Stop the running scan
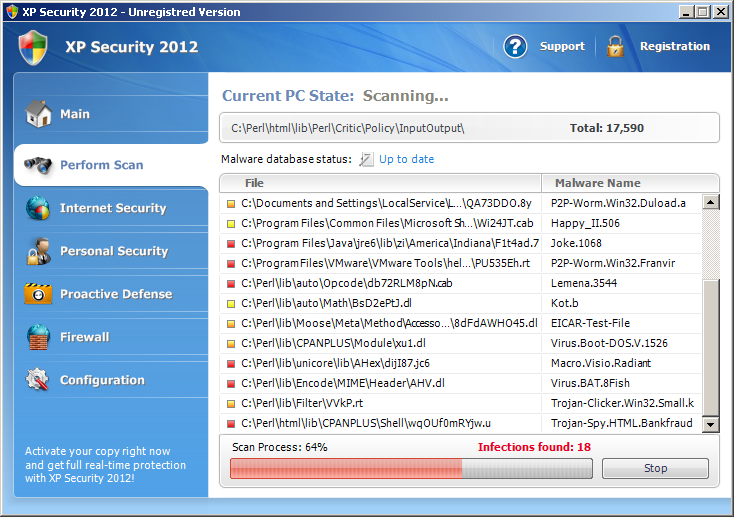 655,468
